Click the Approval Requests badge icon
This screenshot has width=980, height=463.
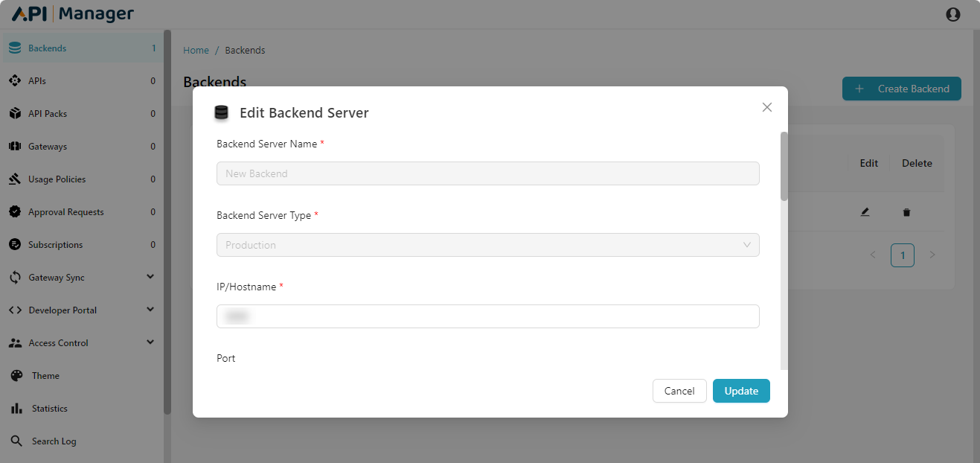pos(15,212)
